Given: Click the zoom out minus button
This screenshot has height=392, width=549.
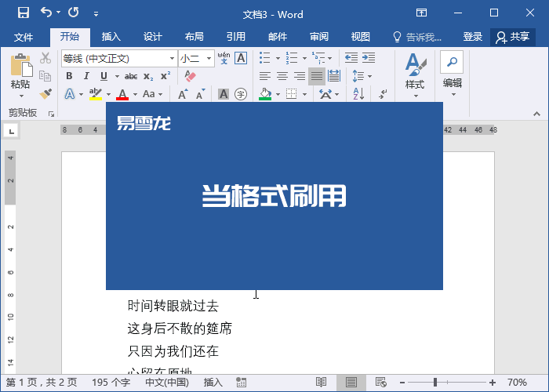Looking at the screenshot, I should (x=402, y=383).
